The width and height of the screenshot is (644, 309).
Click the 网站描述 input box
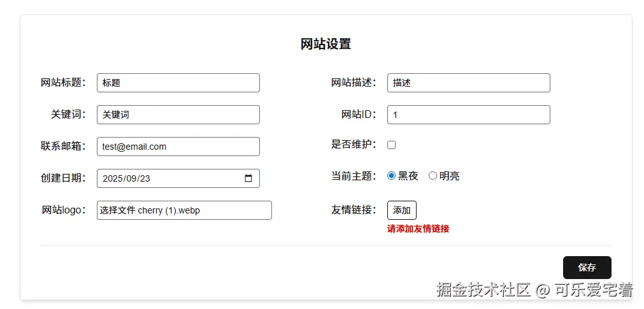tap(468, 83)
